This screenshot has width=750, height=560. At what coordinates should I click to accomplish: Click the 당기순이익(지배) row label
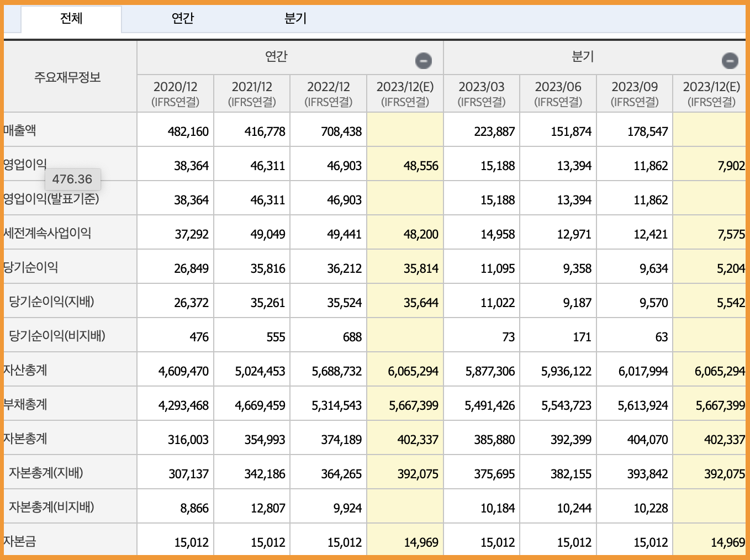click(x=51, y=302)
